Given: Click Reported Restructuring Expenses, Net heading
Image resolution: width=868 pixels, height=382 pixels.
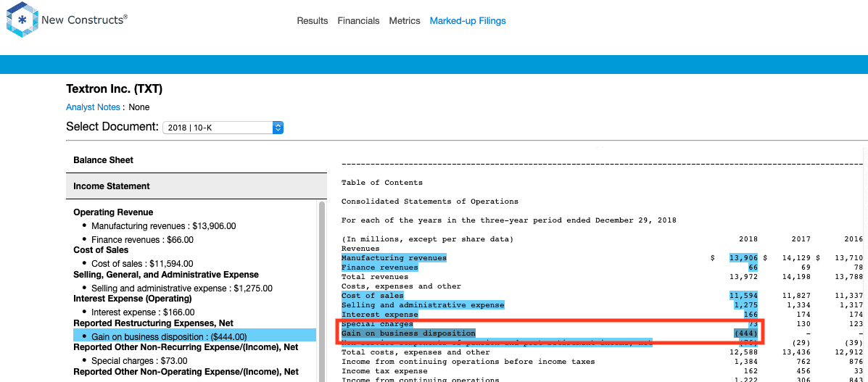Looking at the screenshot, I should (153, 323).
